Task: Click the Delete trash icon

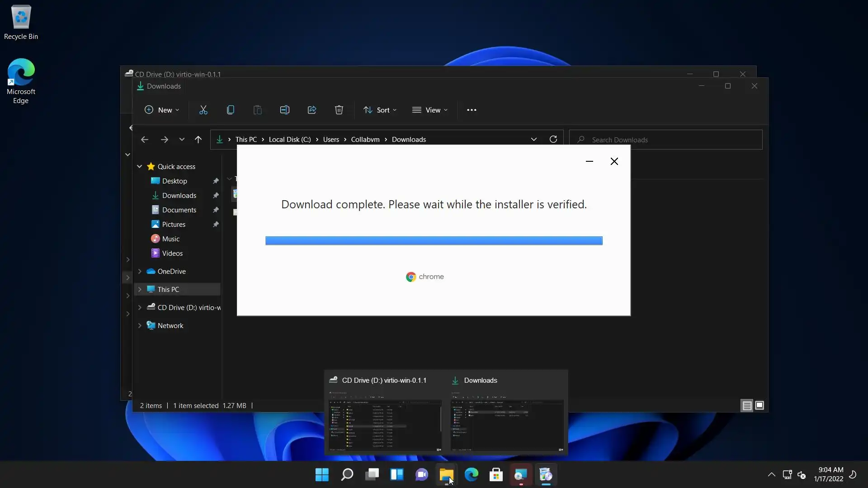Action: (339, 110)
